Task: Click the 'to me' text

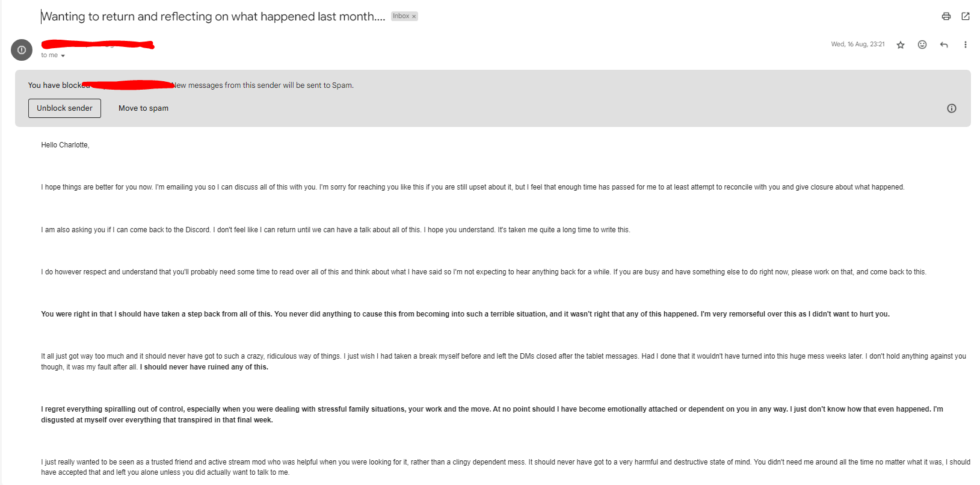Action: [x=49, y=55]
